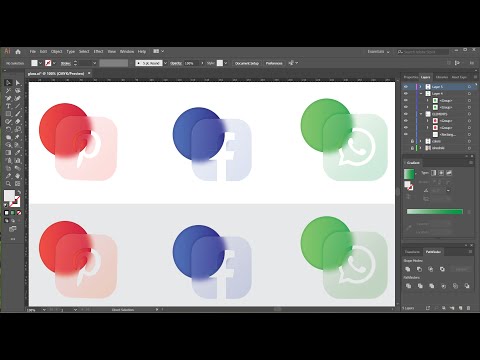Viewport: 480px width, 360px height.
Task: Choose the Eraser tool
Action: (x=18, y=122)
